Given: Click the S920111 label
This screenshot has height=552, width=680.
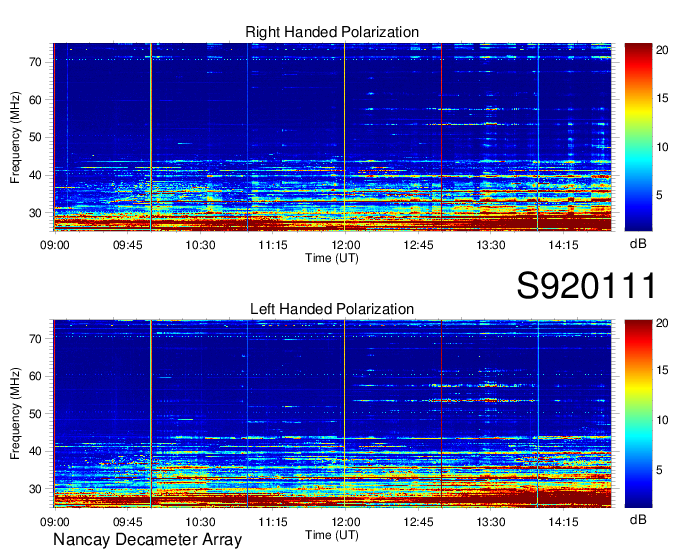Looking at the screenshot, I should point(586,286).
